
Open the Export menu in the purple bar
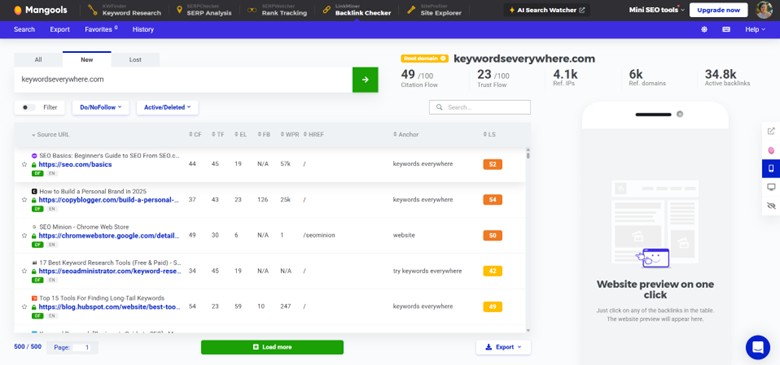point(60,29)
